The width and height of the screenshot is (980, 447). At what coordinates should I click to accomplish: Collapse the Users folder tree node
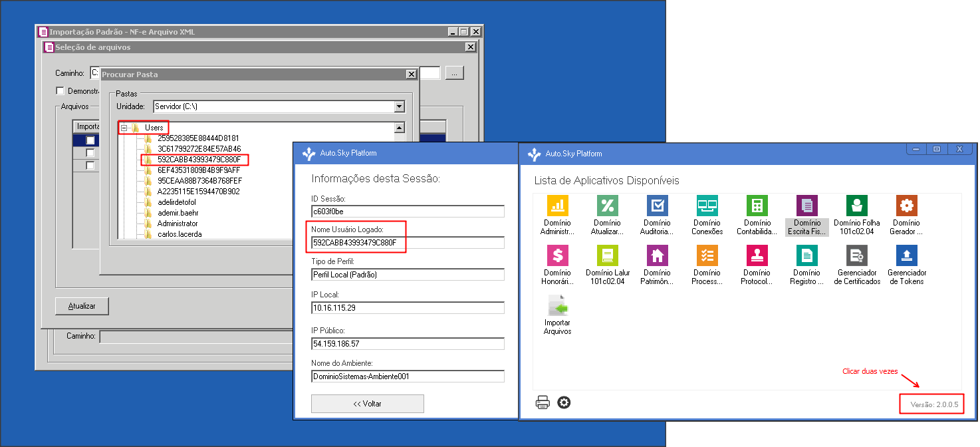(124, 127)
